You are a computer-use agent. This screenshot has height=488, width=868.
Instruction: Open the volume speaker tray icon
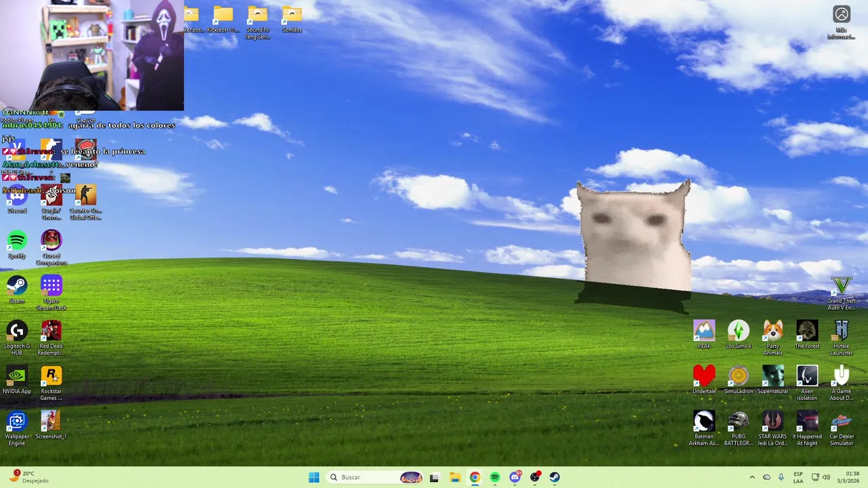pyautogui.click(x=826, y=477)
